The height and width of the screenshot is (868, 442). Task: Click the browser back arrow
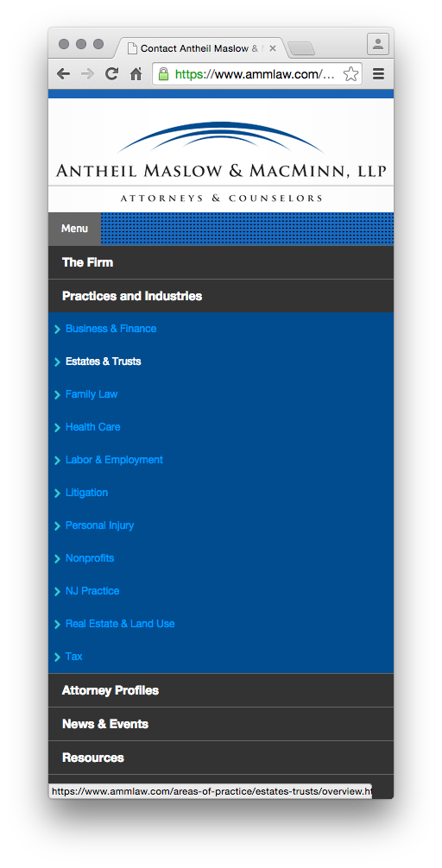[63, 74]
